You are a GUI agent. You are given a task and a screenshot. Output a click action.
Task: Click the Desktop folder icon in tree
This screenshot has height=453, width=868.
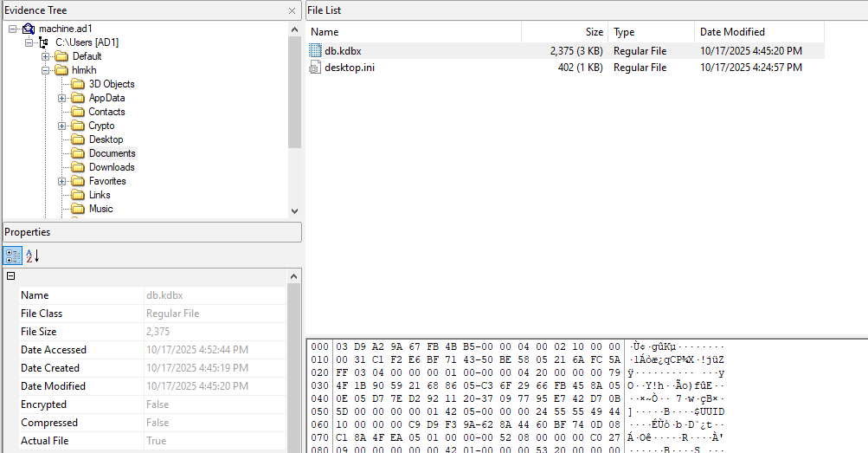point(78,139)
